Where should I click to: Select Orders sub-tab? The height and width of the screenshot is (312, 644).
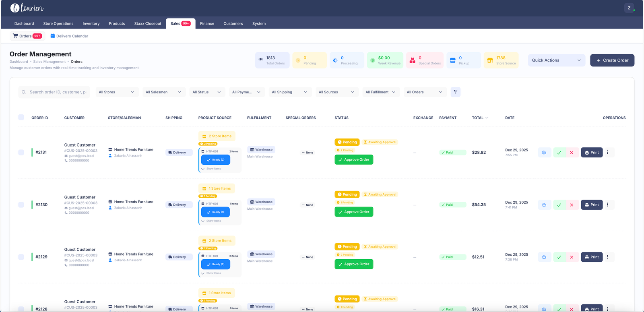click(x=27, y=36)
